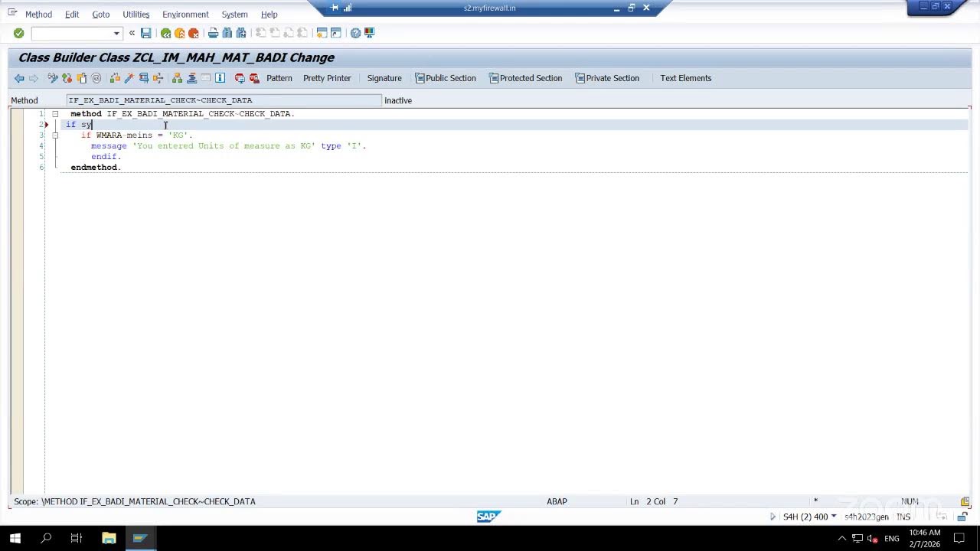Click the orange Exit circle icon
980x551 pixels.
(x=180, y=33)
